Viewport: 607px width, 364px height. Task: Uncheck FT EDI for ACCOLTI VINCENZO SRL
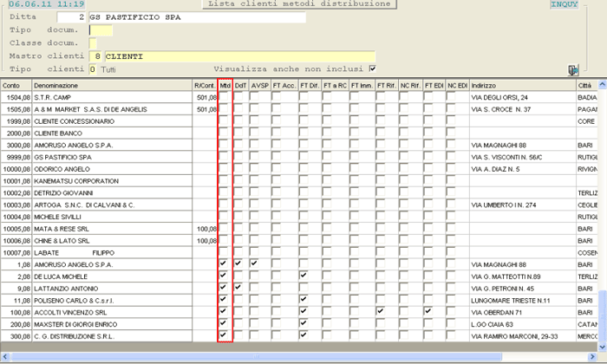pos(428,310)
